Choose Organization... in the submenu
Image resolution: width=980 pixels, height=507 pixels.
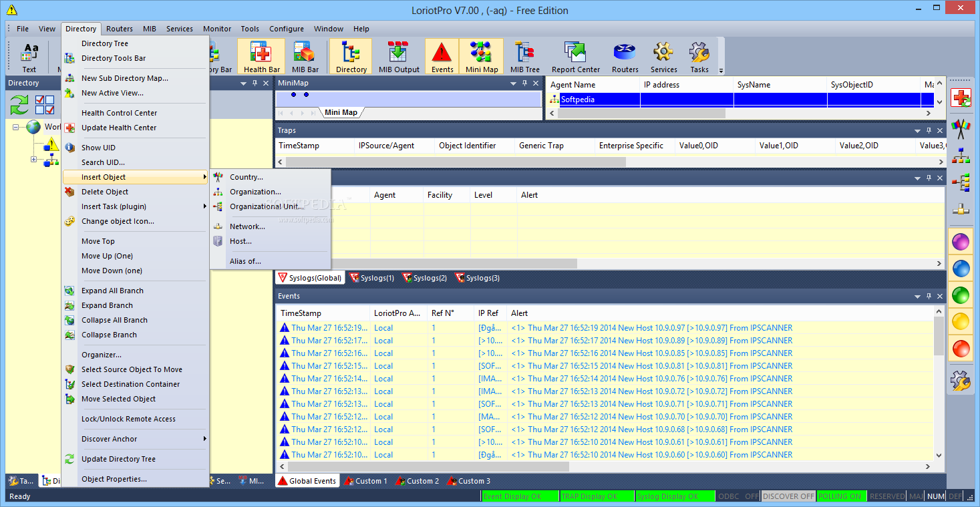click(x=270, y=192)
